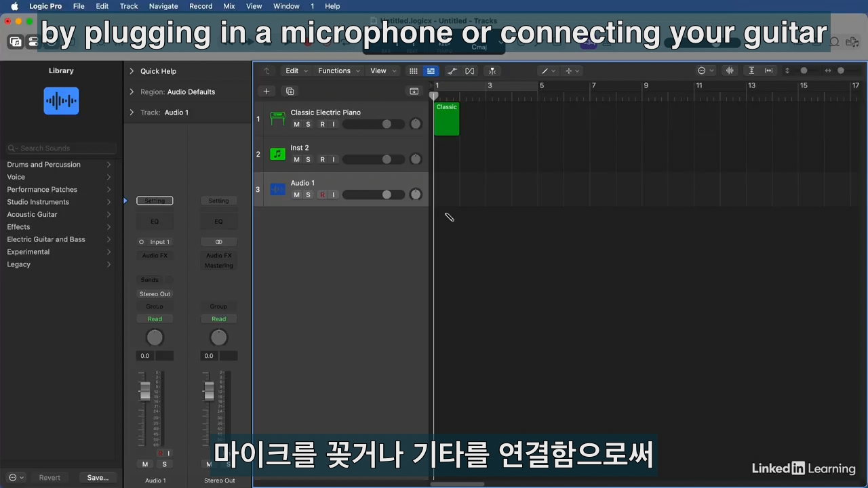Click the green Inst 2 track icon
868x488 pixels.
(x=277, y=154)
